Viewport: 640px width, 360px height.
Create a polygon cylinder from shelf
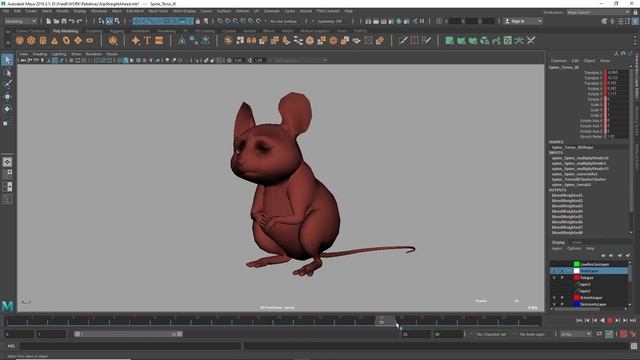click(x=43, y=40)
